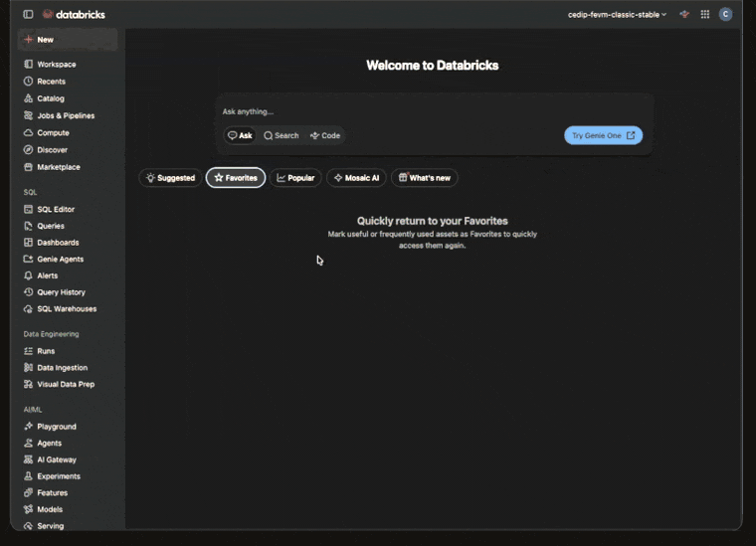The image size is (756, 546).
Task: Collapse the sidebar with the panel icon
Action: click(28, 15)
